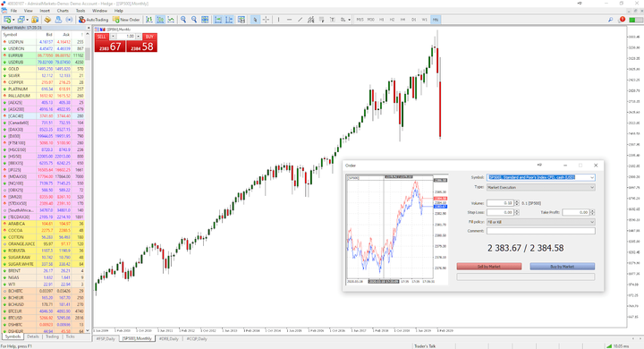
Task: Expand the Fill policy dropdown
Action: click(541, 222)
